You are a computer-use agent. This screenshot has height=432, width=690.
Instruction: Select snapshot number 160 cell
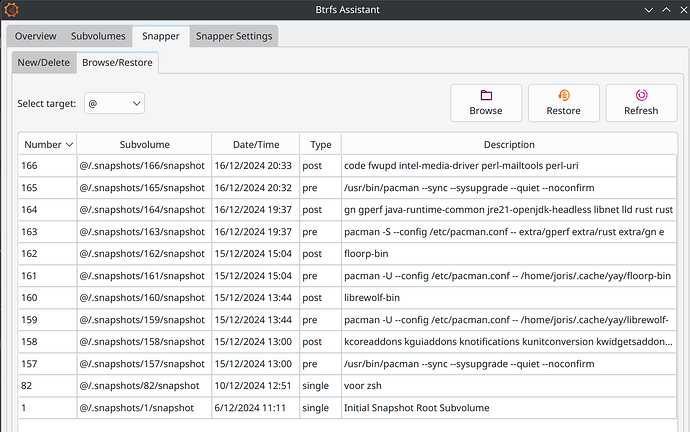48,298
